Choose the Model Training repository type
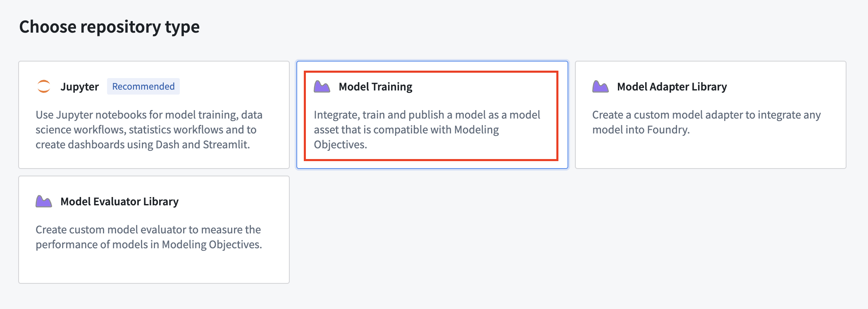 [x=432, y=115]
